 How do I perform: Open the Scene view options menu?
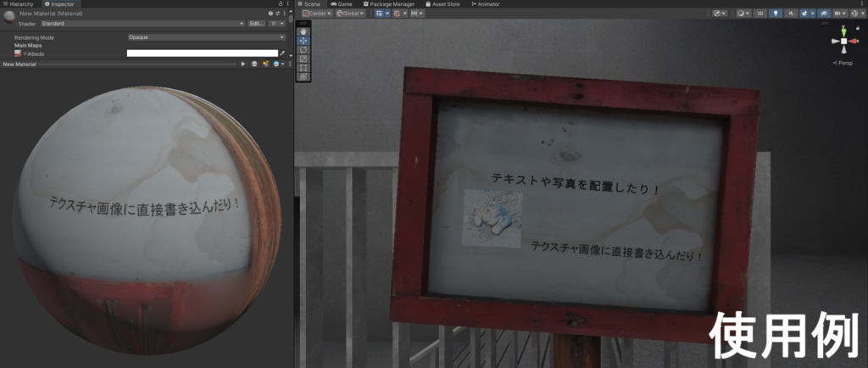tap(863, 4)
